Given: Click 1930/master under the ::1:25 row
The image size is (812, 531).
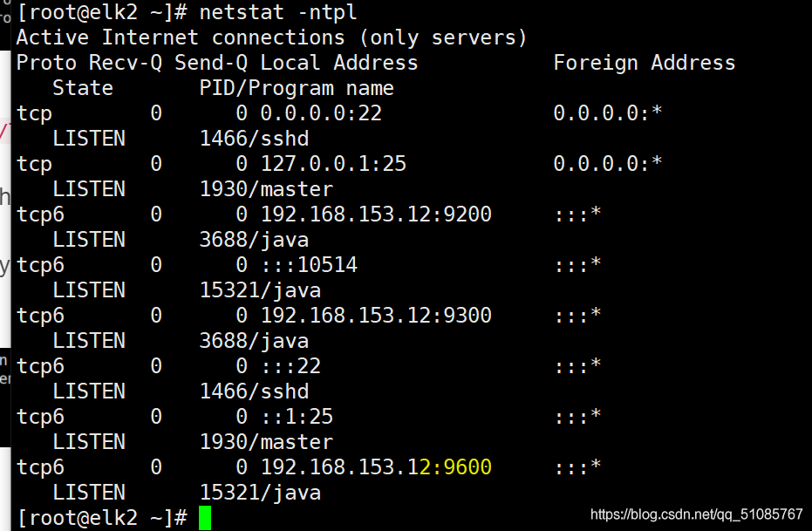Looking at the screenshot, I should coord(266,442).
